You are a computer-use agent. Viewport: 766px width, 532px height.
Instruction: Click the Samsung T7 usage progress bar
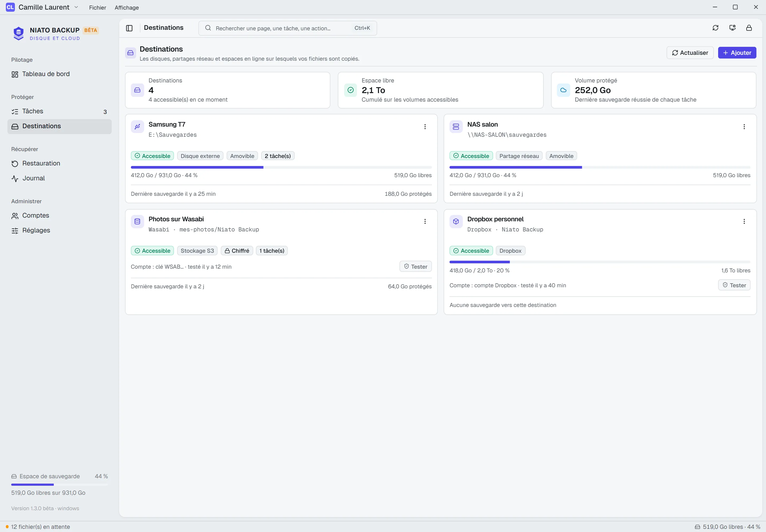(x=281, y=167)
